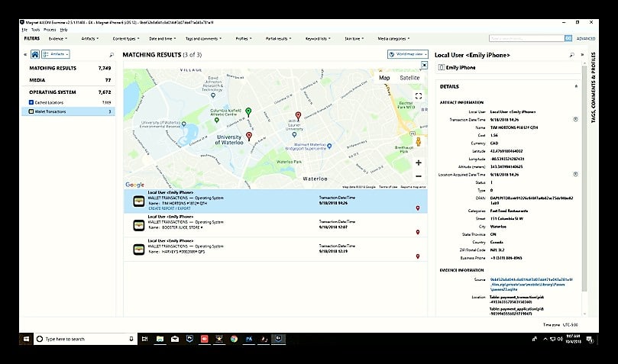
Task: Close the world map panel
Action: click(x=424, y=65)
